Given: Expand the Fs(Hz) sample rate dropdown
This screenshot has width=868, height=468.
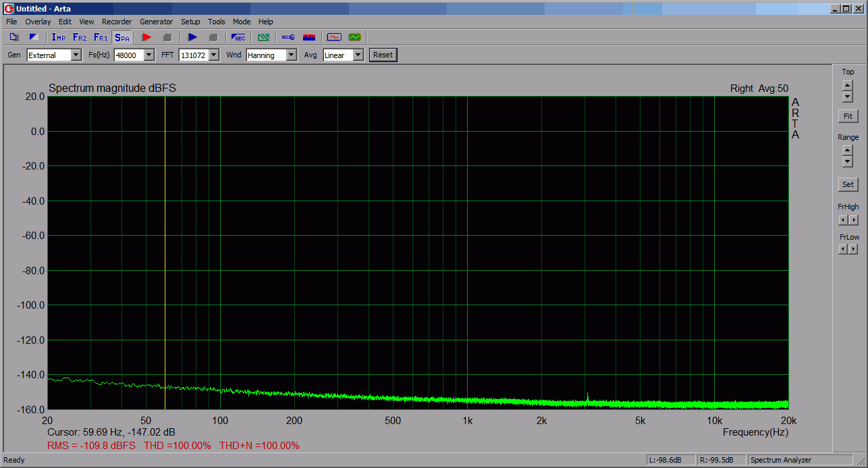Looking at the screenshot, I should (148, 55).
